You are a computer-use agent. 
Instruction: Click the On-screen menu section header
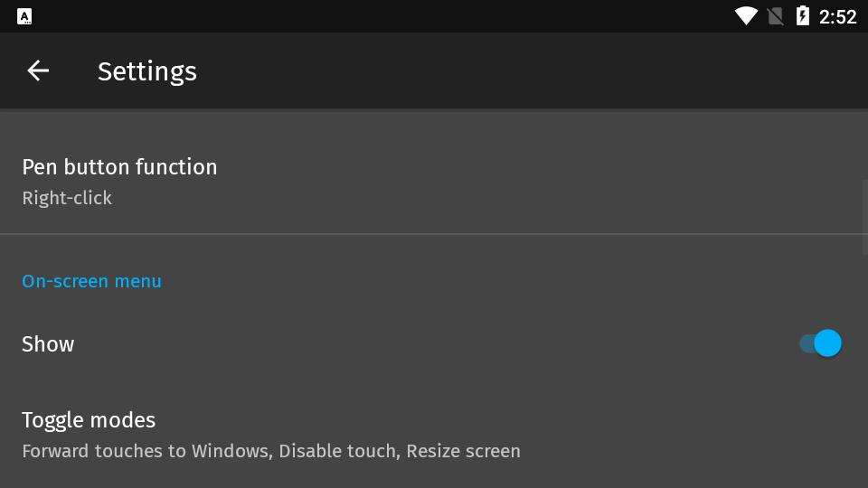coord(91,281)
